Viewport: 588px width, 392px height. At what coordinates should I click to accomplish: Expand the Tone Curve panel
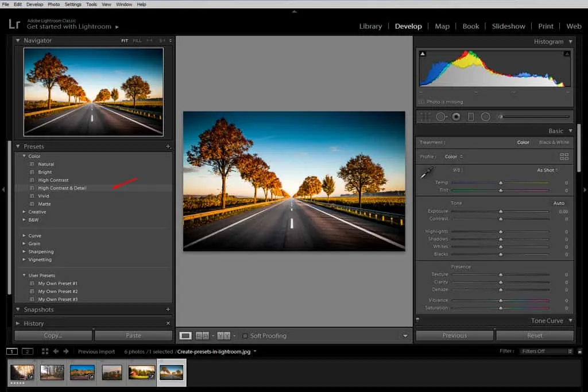570,321
